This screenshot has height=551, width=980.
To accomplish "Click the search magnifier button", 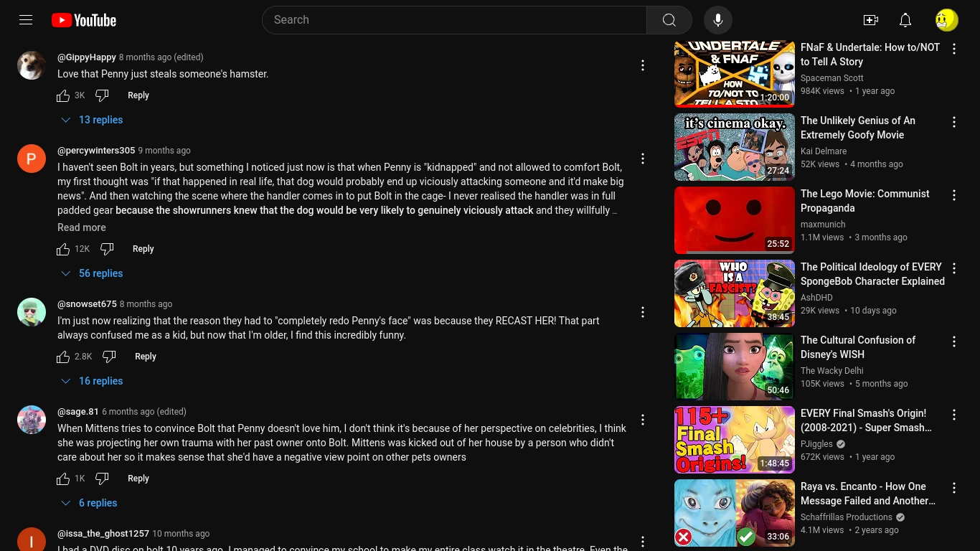I will coord(669,20).
